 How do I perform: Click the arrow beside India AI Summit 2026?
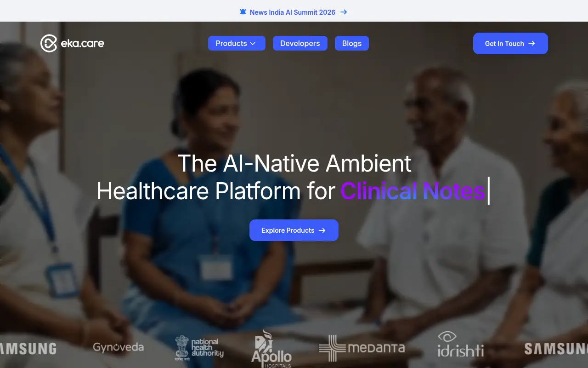tap(344, 12)
